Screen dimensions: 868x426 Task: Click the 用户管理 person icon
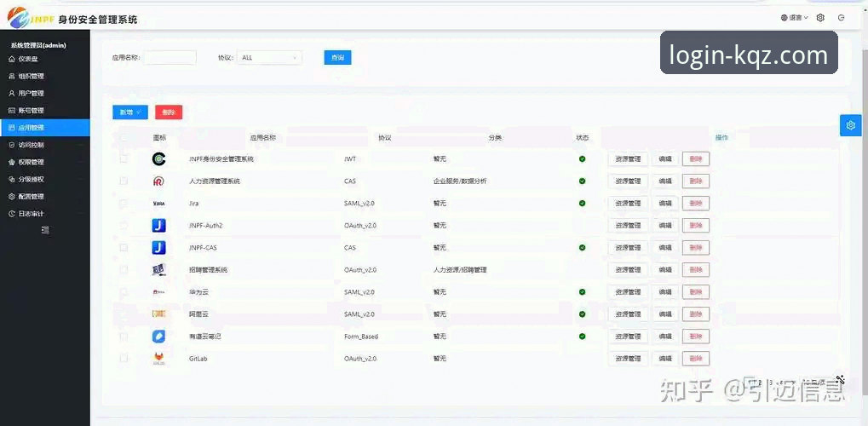point(12,93)
